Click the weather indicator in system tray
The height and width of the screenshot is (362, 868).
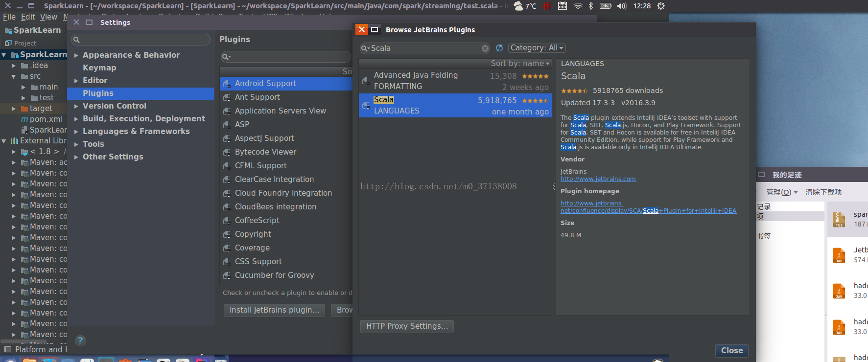525,6
